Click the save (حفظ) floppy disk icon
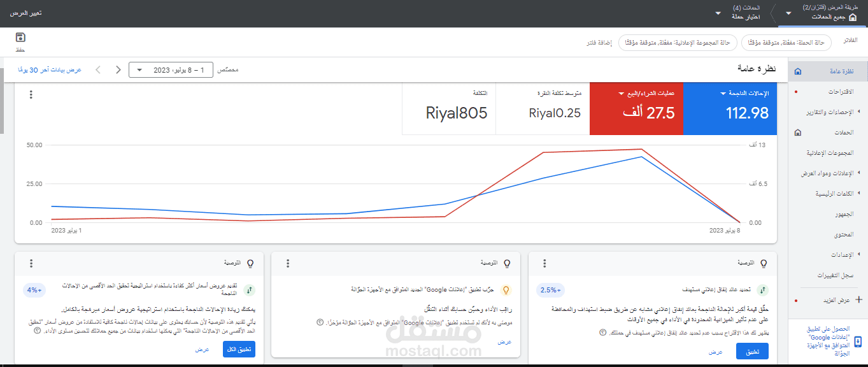Image resolution: width=868 pixels, height=367 pixels. pos(20,38)
